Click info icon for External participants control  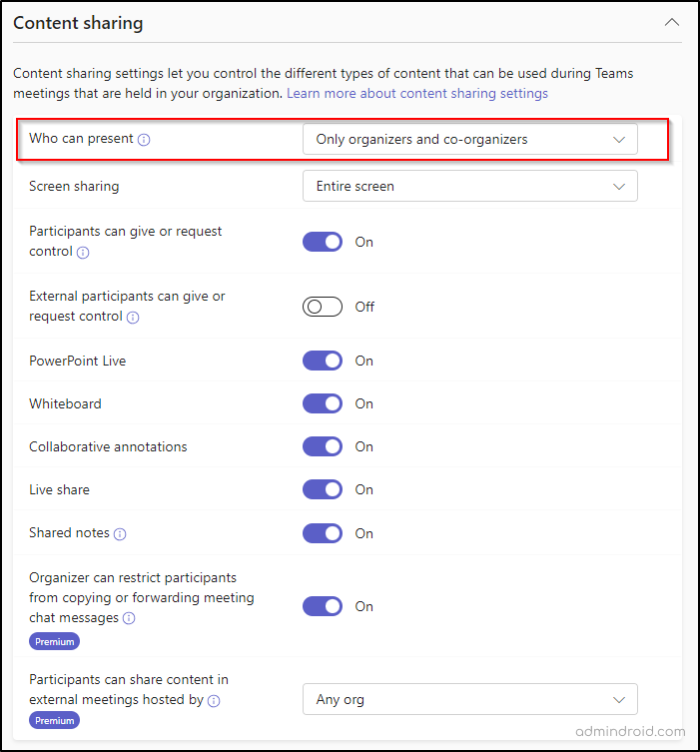(133, 318)
